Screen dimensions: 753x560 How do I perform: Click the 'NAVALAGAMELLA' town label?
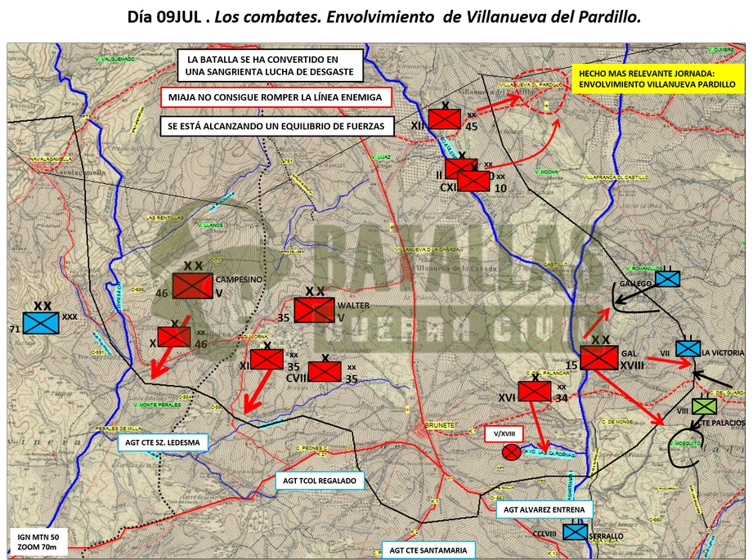[x=51, y=159]
